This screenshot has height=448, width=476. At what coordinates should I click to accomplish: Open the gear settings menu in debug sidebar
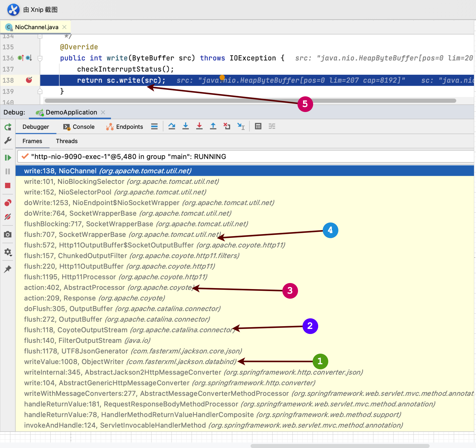point(8,252)
